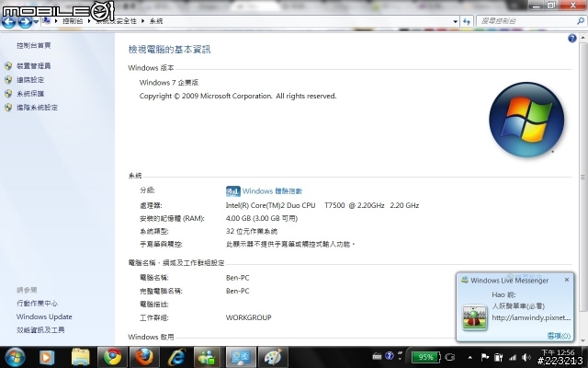This screenshot has width=588, height=368.
Task: Expand the arrow before 系統 breadcrumb
Action: pos(143,21)
